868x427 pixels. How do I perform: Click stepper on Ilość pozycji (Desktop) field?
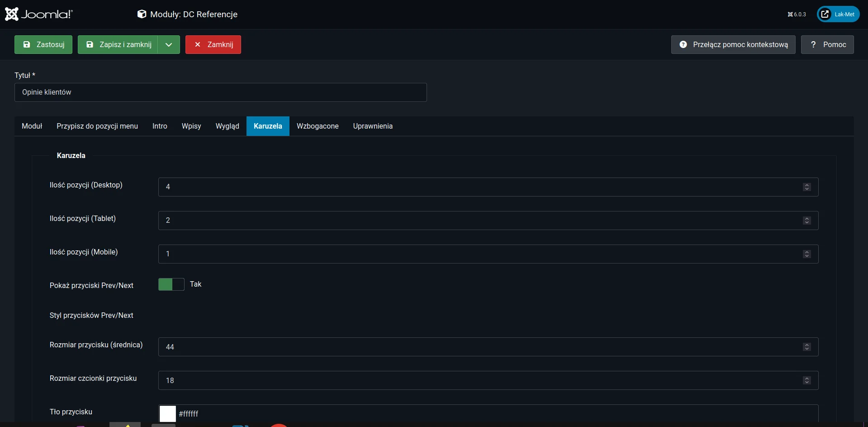(806, 187)
